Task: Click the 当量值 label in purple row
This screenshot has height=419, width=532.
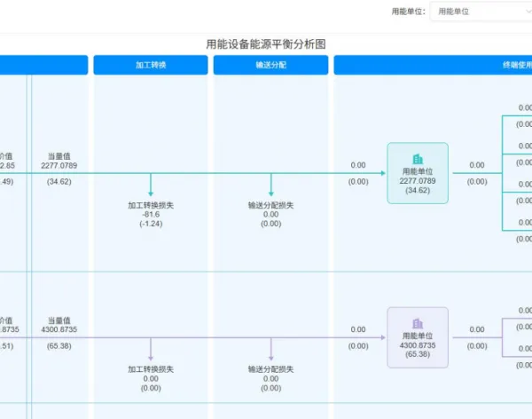Action: tap(59, 320)
